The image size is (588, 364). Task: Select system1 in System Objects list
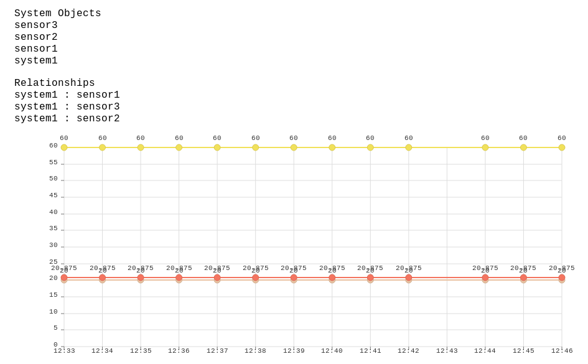click(36, 60)
